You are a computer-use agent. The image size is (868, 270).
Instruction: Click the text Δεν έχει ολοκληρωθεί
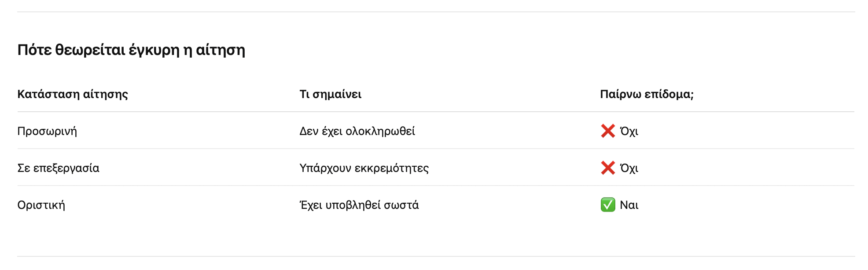[357, 131]
